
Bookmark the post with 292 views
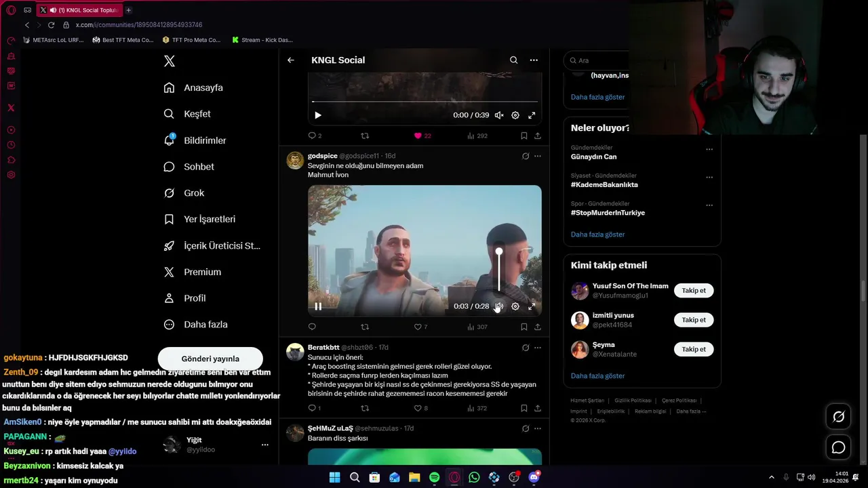(x=524, y=136)
